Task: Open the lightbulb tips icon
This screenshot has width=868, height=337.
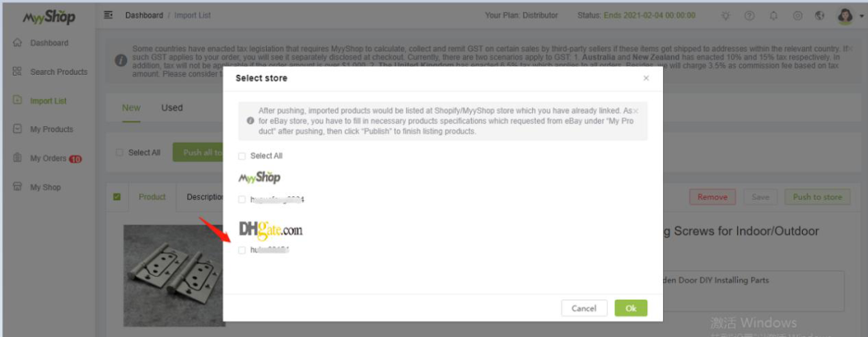Action: click(726, 15)
